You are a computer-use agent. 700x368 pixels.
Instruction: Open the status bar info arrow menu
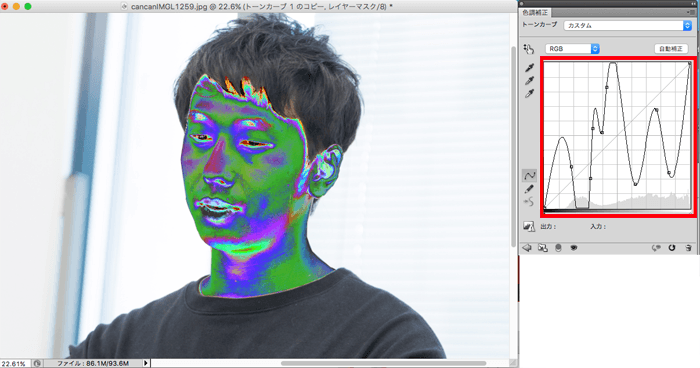pos(146,364)
